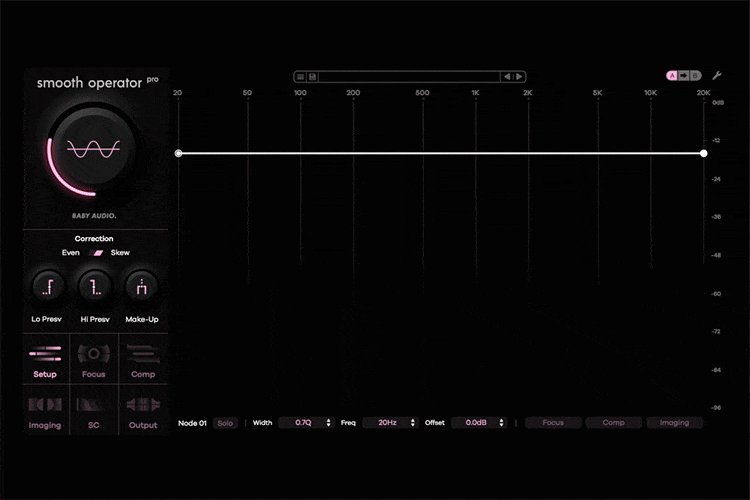Screen dimensions: 750x500
Task: Select Even correction label
Action: tap(71, 253)
